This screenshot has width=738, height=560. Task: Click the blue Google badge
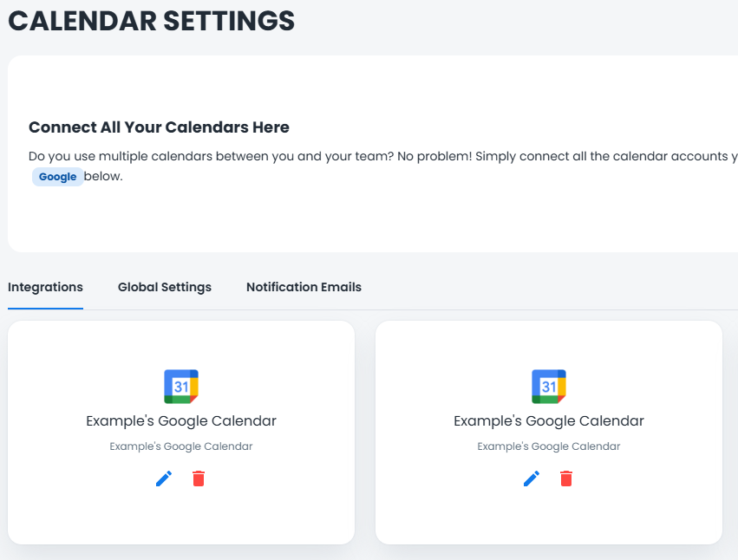(58, 177)
